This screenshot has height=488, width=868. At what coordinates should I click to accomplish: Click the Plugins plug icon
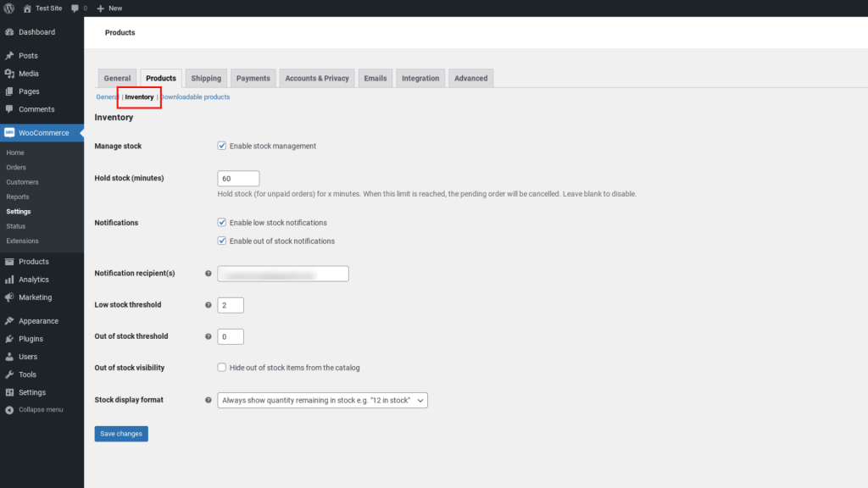tap(9, 339)
